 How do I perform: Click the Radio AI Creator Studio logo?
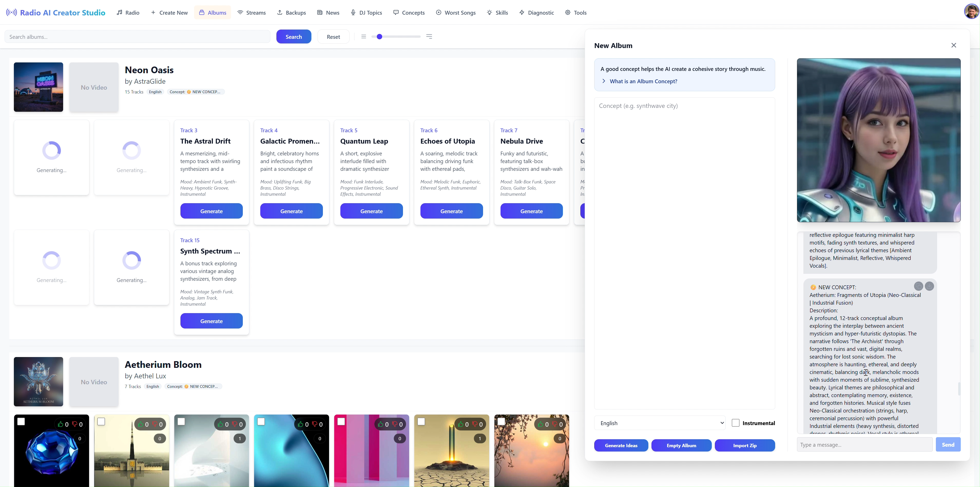(55, 13)
